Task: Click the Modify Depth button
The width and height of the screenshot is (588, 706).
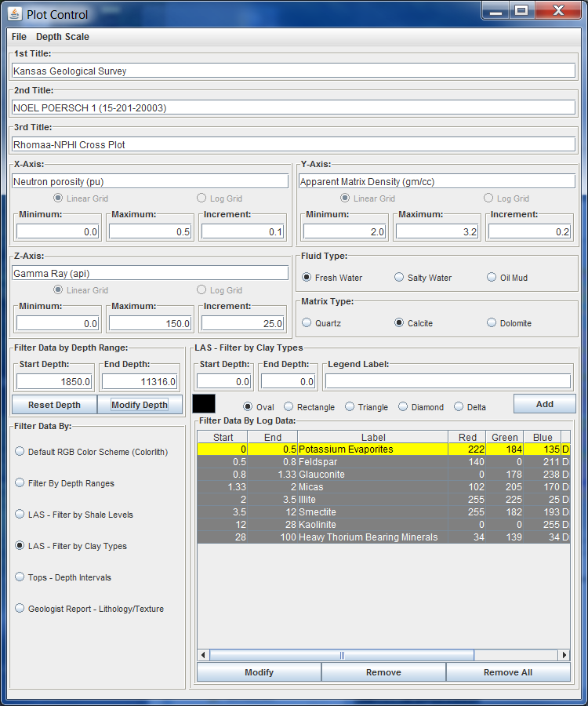Action: (140, 405)
